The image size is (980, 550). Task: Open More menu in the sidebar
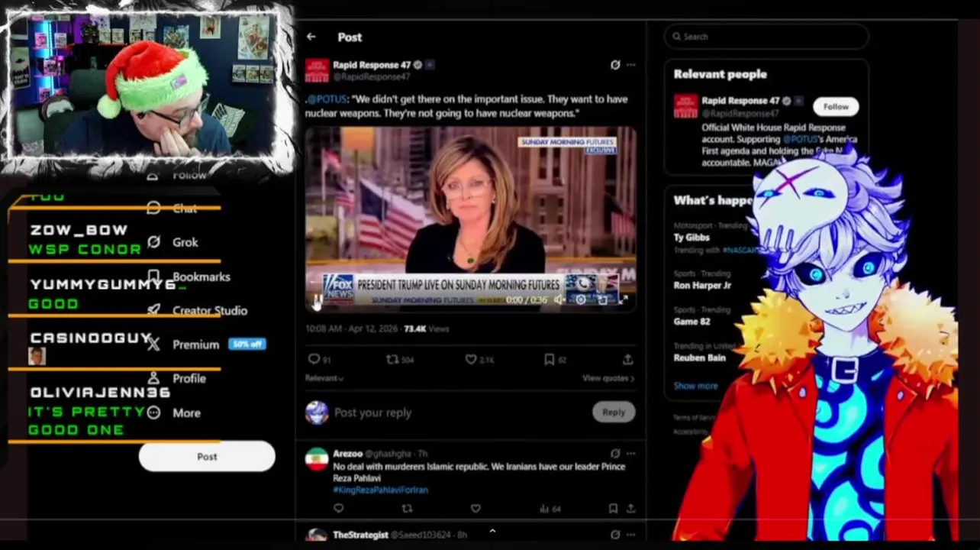pyautogui.click(x=172, y=412)
